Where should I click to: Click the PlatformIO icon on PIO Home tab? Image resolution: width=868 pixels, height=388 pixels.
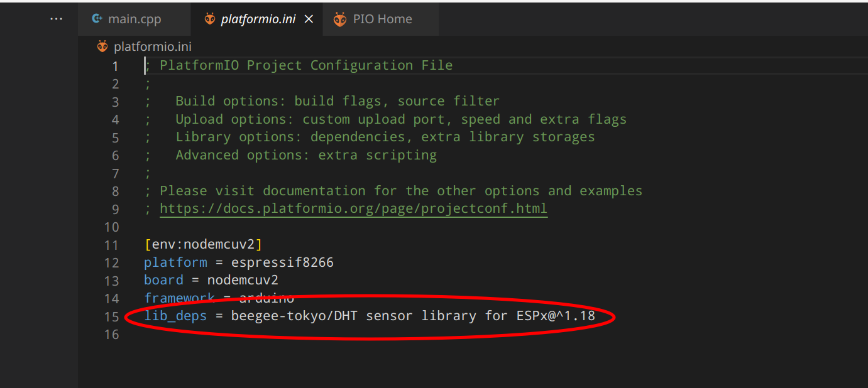(340, 19)
